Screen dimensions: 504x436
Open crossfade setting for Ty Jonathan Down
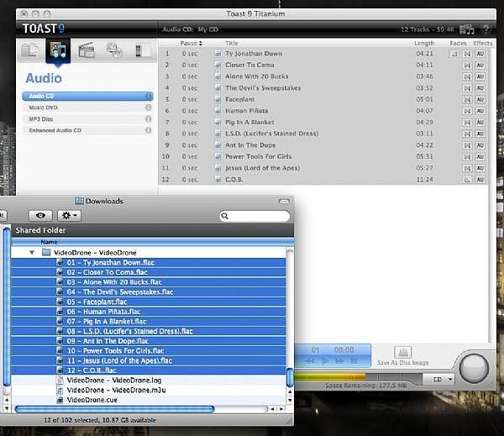467,54
